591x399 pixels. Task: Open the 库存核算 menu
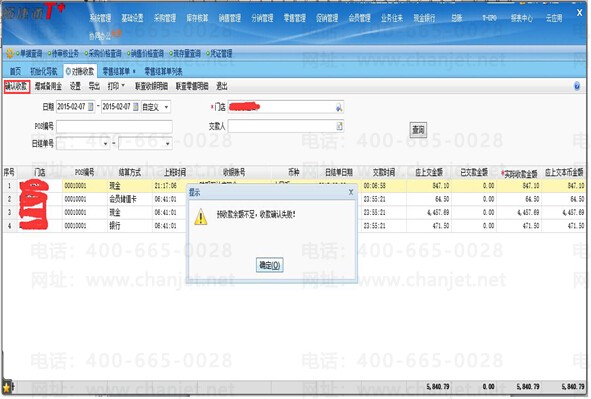pyautogui.click(x=197, y=18)
